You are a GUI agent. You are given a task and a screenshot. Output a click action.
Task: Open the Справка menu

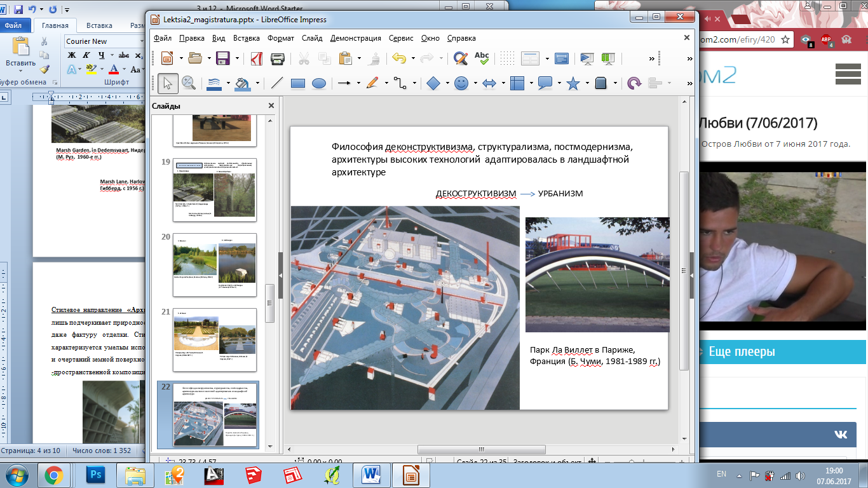pos(461,38)
